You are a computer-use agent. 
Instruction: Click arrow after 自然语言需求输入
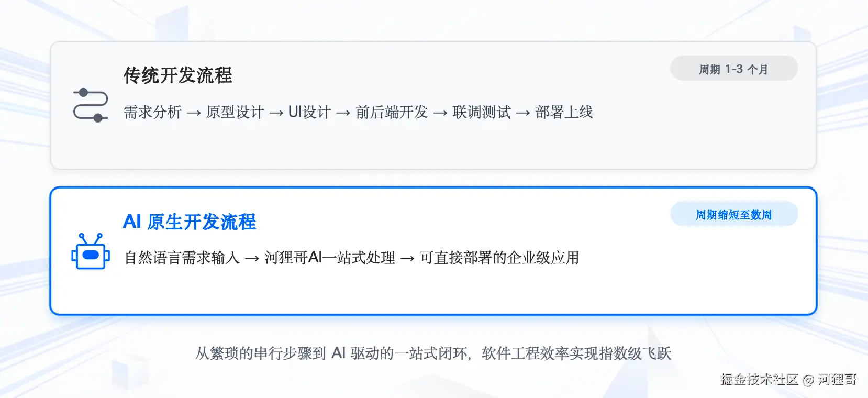[x=252, y=259]
